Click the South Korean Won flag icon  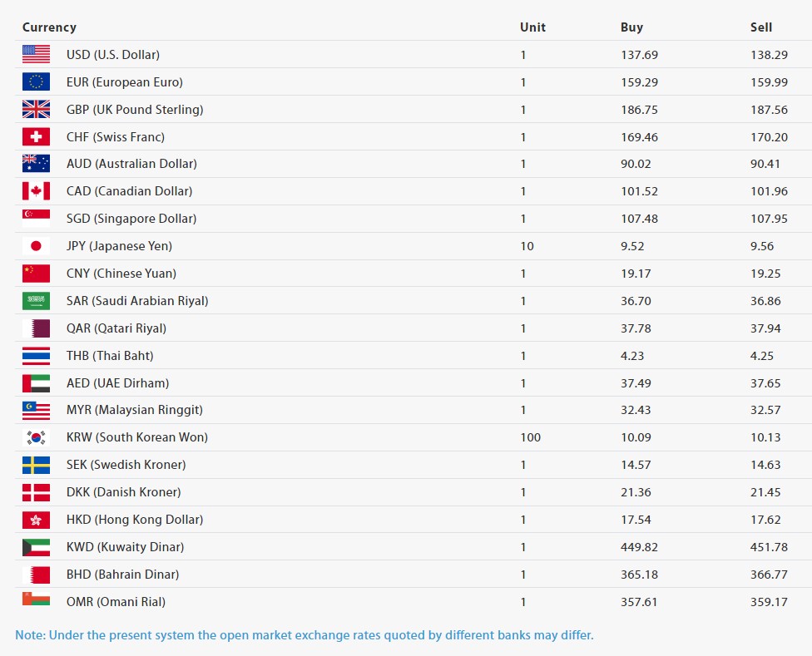(x=36, y=437)
